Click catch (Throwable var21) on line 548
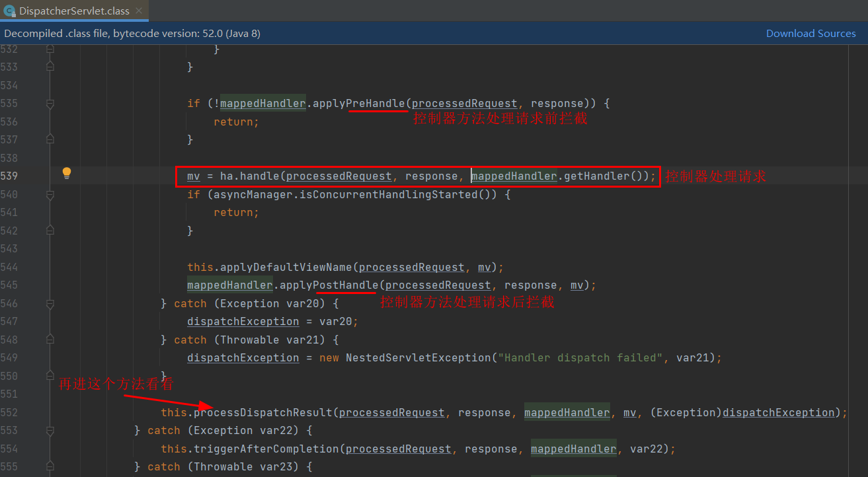This screenshot has height=477, width=868. 249,340
